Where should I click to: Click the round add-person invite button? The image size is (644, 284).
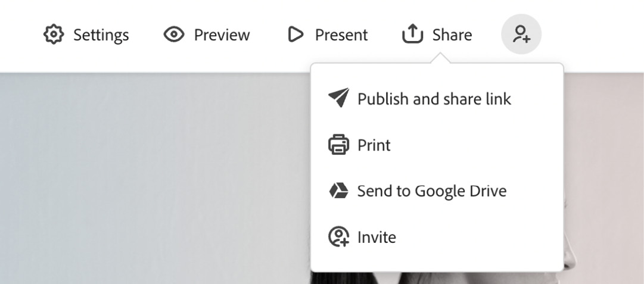[x=521, y=34]
